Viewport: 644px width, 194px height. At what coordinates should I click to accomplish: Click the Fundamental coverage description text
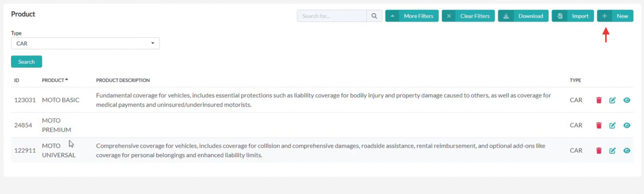pos(323,100)
